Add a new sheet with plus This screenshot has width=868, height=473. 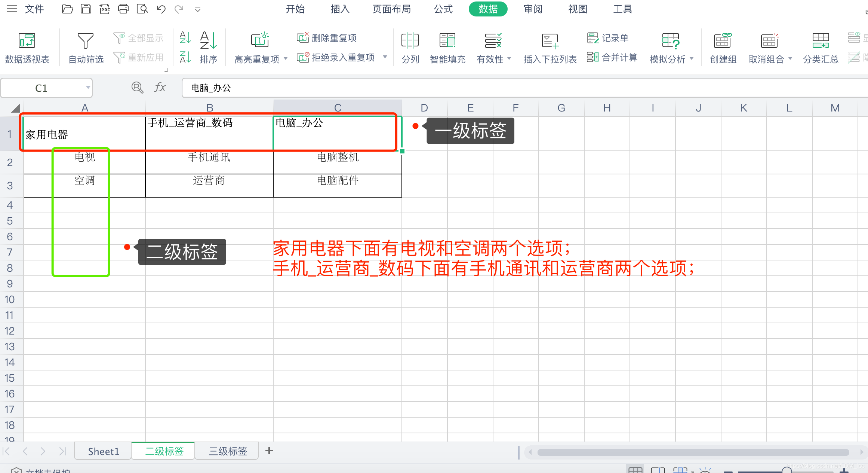point(269,451)
